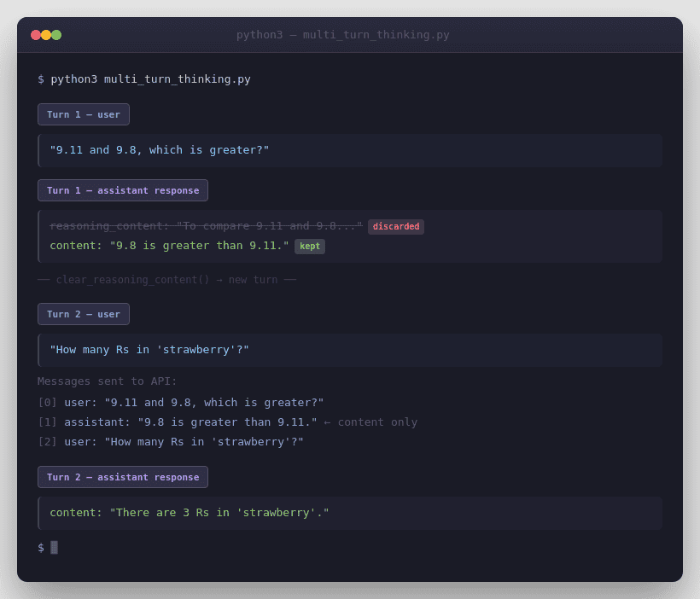Click the dollar prompt before python3 command

[39, 79]
